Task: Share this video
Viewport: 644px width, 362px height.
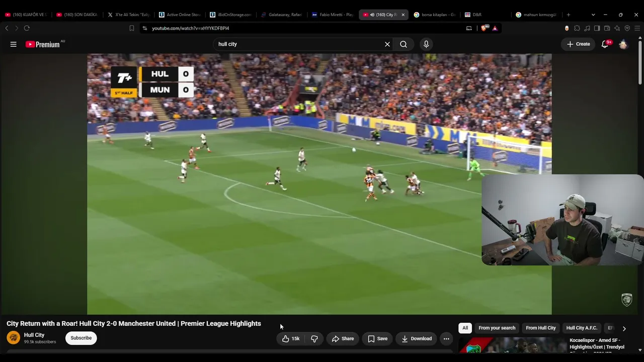Action: pos(343,338)
